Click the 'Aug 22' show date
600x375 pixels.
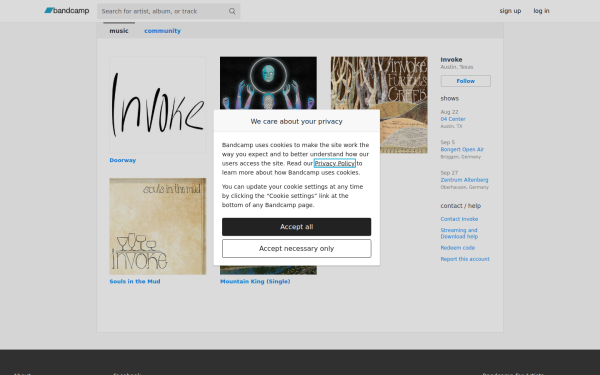449,112
